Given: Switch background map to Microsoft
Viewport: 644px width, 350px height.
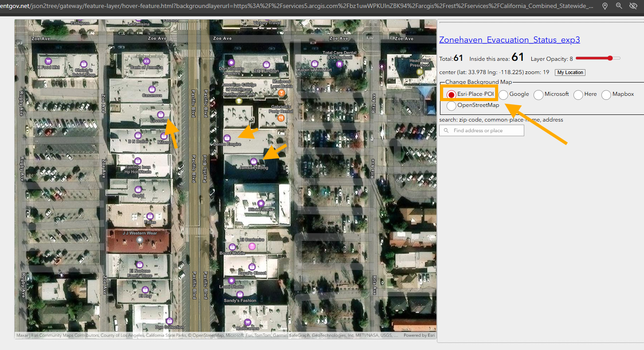Looking at the screenshot, I should point(538,94).
